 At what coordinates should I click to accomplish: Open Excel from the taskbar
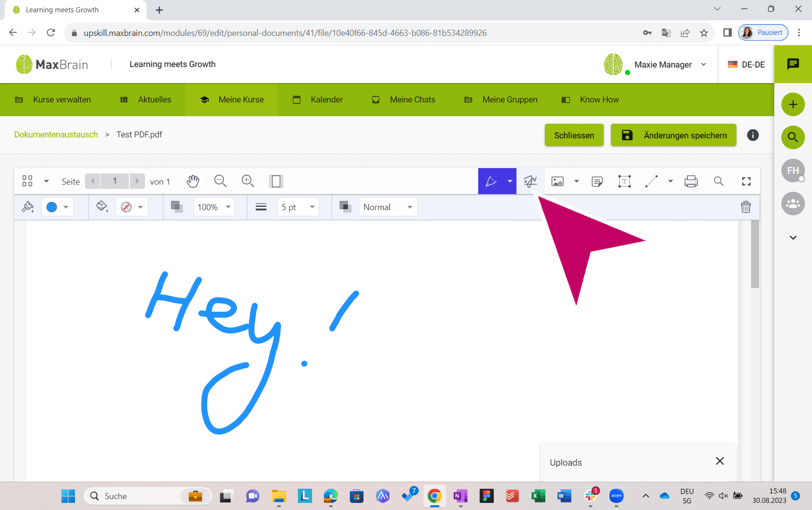click(538, 496)
